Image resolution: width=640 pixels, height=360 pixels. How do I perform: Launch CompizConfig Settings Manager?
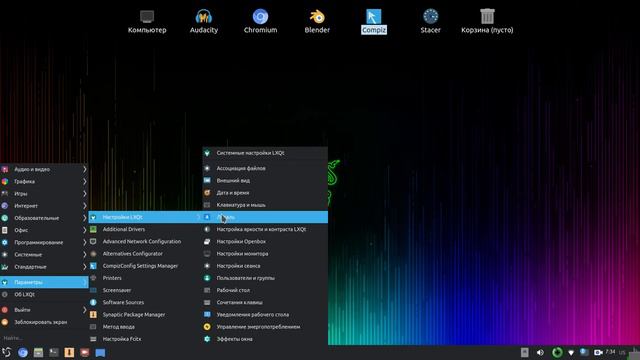pos(146,266)
